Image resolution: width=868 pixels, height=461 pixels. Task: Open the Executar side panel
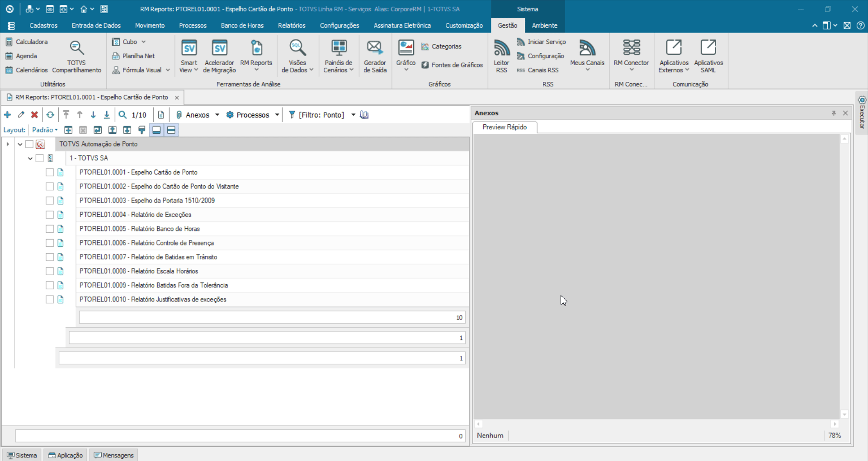pyautogui.click(x=862, y=112)
